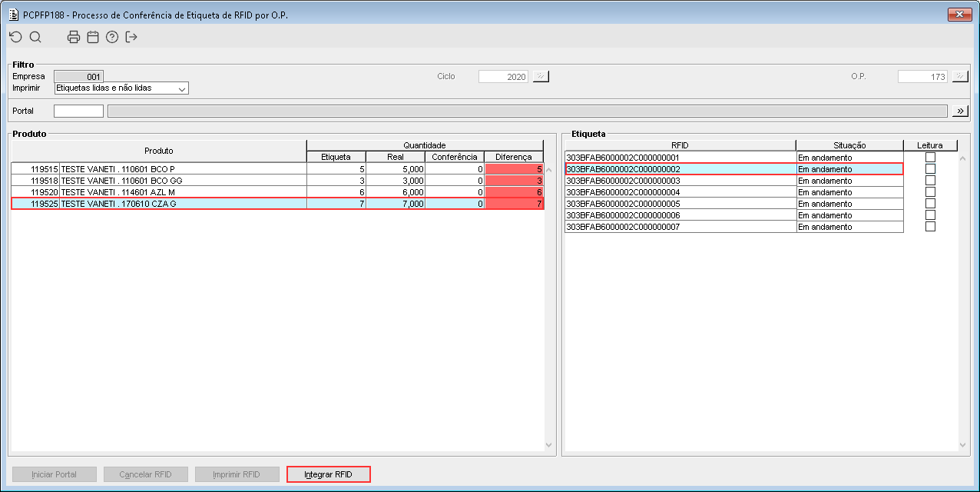Click the exit arrow toolbar icon
The image size is (980, 492).
[131, 37]
